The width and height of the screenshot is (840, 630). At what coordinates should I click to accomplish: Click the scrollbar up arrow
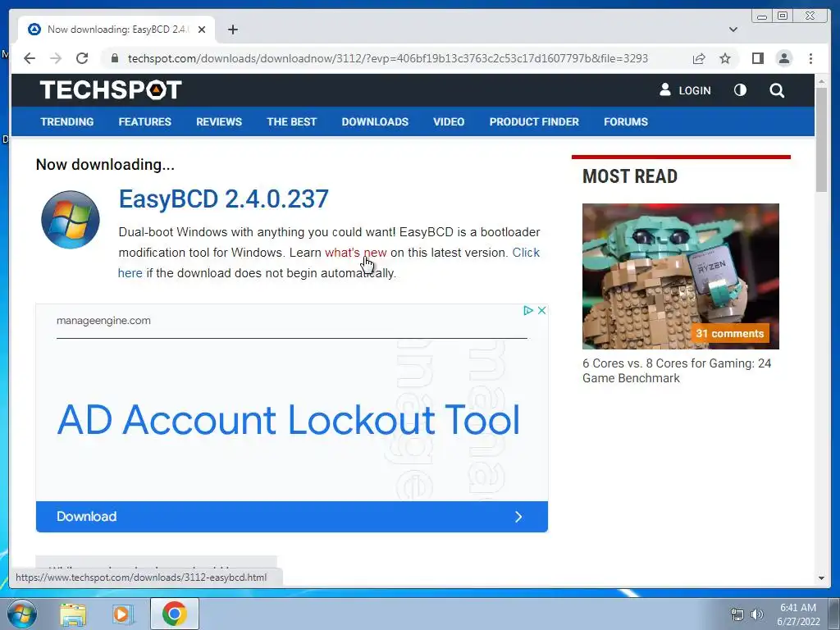pos(821,81)
